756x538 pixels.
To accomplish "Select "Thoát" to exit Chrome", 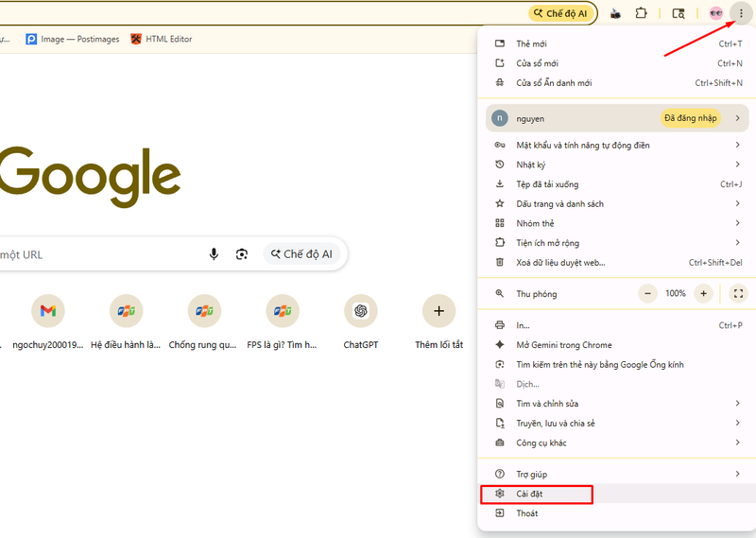I will (616, 513).
